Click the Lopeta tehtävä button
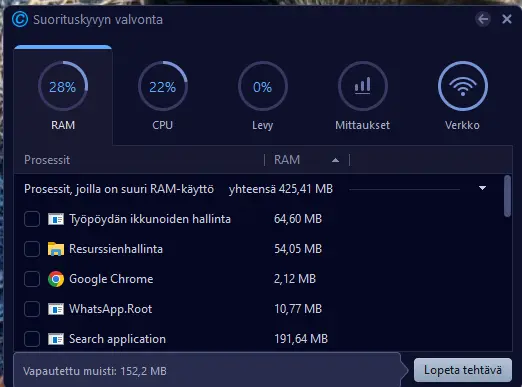The height and width of the screenshot is (387, 522). pos(463,370)
